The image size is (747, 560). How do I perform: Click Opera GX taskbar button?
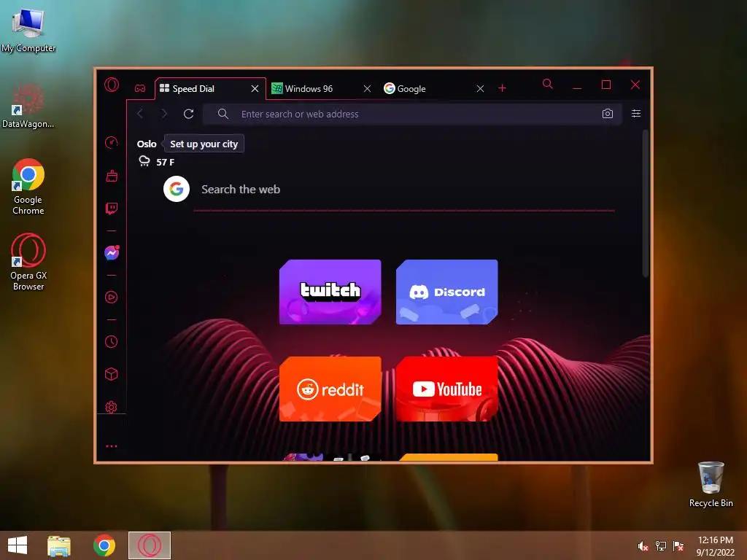150,545
